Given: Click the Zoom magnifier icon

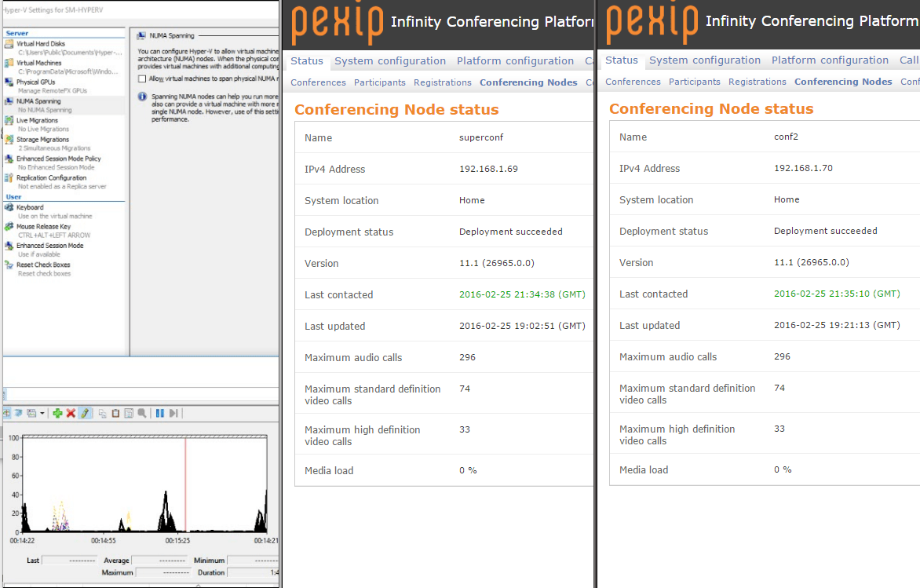Looking at the screenshot, I should 142,413.
